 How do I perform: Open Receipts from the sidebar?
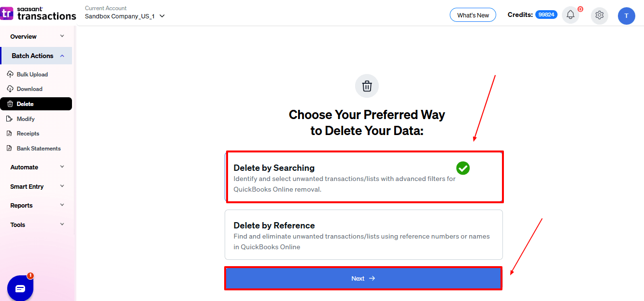click(x=11, y=133)
